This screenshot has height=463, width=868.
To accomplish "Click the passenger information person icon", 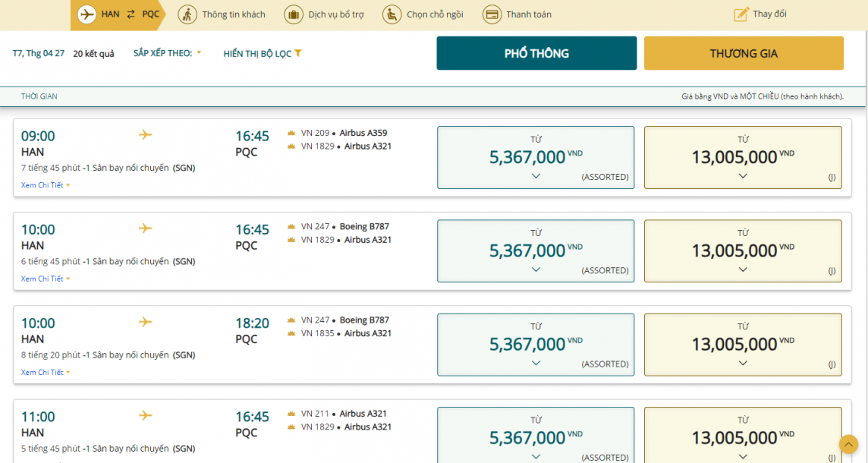I will coord(187,14).
